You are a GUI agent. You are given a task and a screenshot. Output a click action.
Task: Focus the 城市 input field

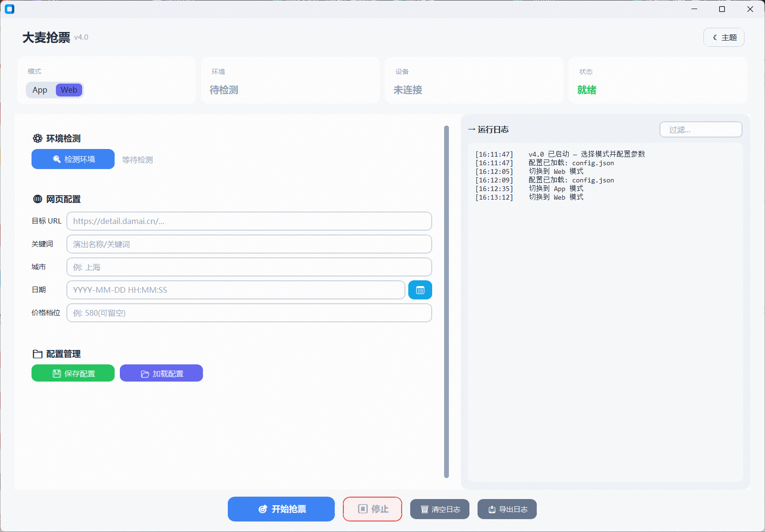click(x=249, y=267)
